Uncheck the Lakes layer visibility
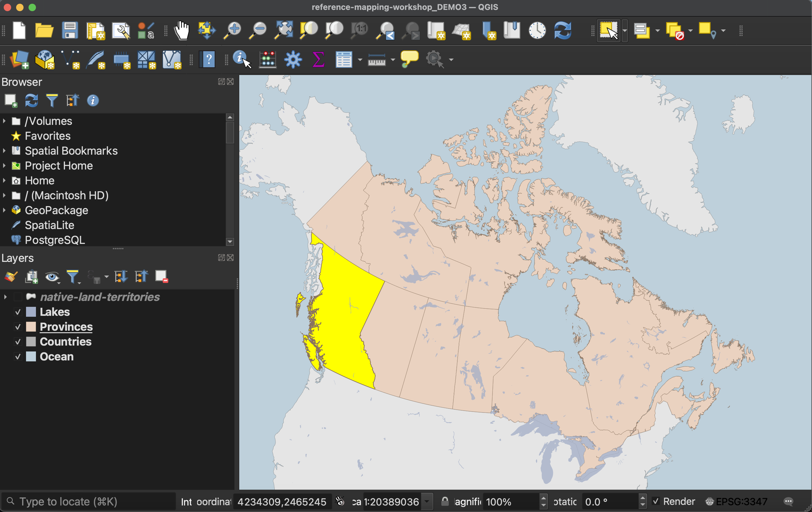The image size is (812, 512). (18, 312)
